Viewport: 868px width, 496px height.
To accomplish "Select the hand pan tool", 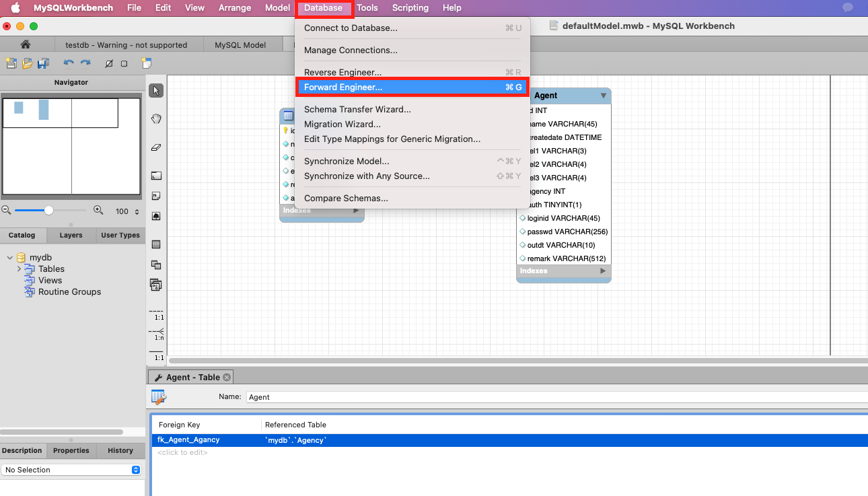I will pos(156,119).
